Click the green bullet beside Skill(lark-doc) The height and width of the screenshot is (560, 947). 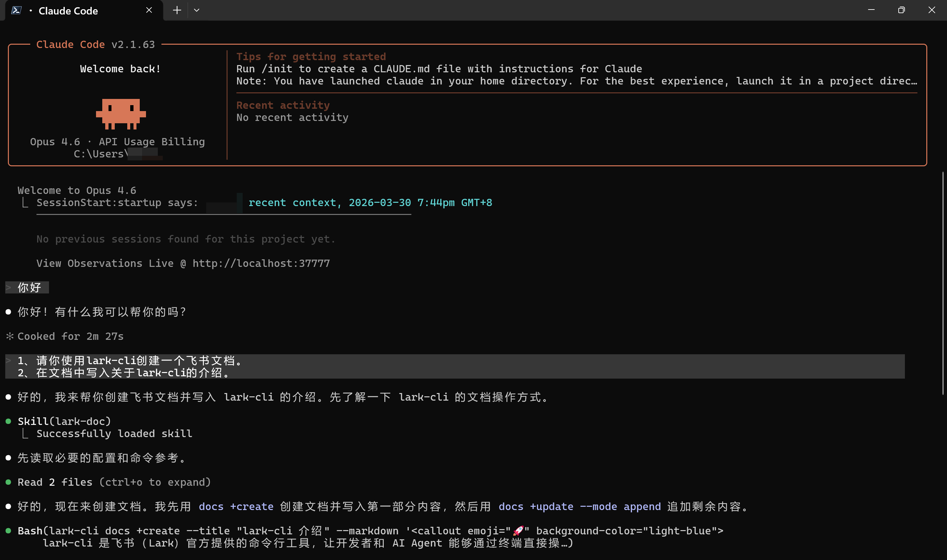8,421
